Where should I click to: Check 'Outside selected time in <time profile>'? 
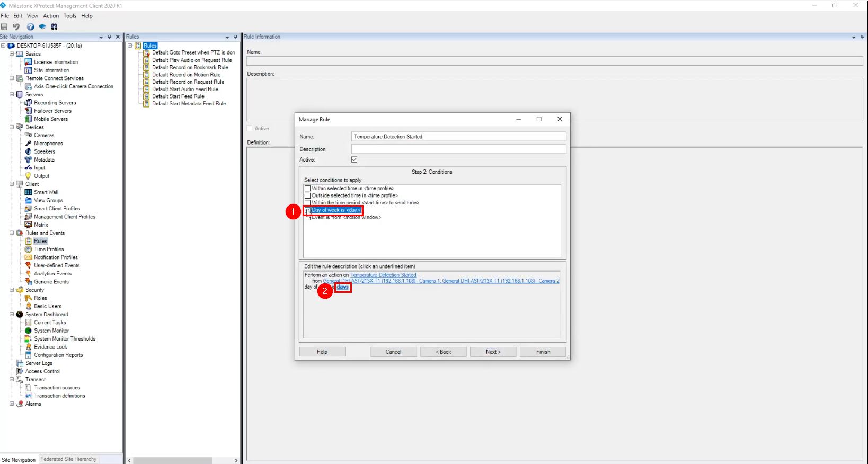[307, 195]
